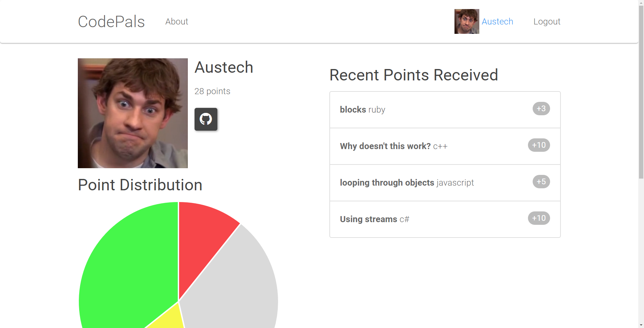
Task: Click the scrollbar down arrow
Action: pos(641,325)
